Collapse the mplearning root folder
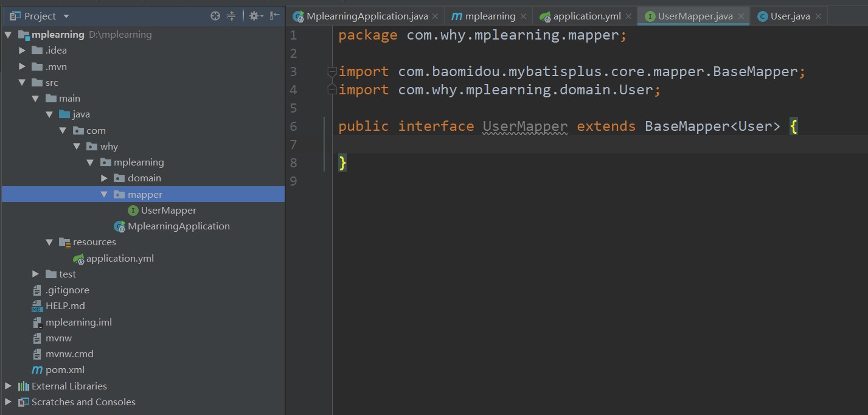This screenshot has width=868, height=415. (x=9, y=35)
